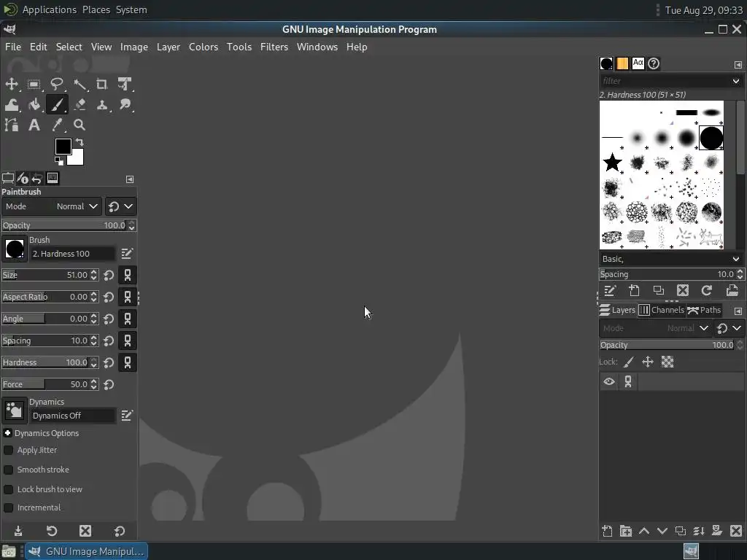This screenshot has height=560, width=747.
Task: Switch to the Patterns tab
Action: click(622, 63)
